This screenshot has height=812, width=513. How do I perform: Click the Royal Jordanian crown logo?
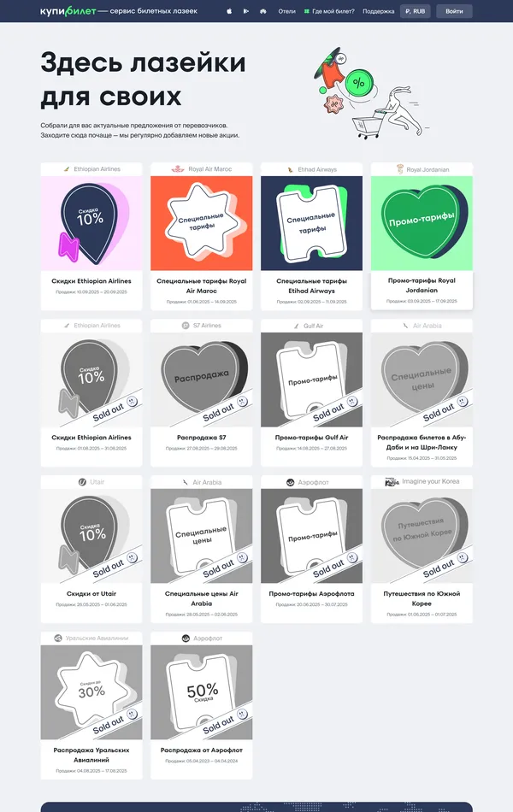coord(399,169)
